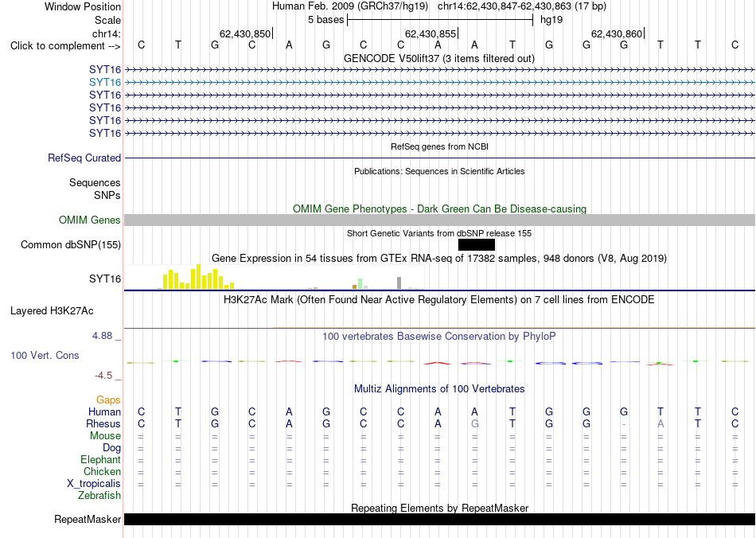Open 'Short Genetic Variants from dbSNP release 155'
The width and height of the screenshot is (756, 538).
[439, 233]
